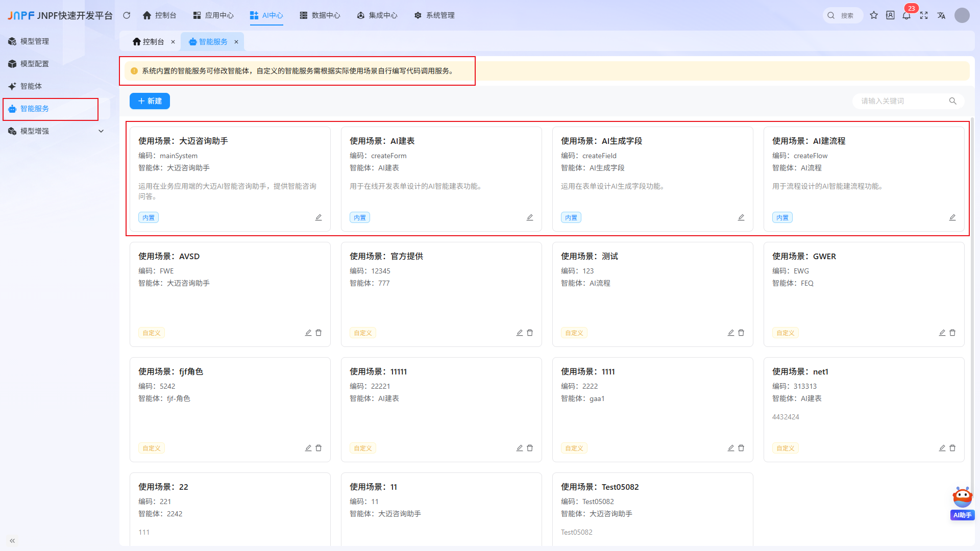Click the 内置 tag on 大迈咨询助手 card

[149, 218]
